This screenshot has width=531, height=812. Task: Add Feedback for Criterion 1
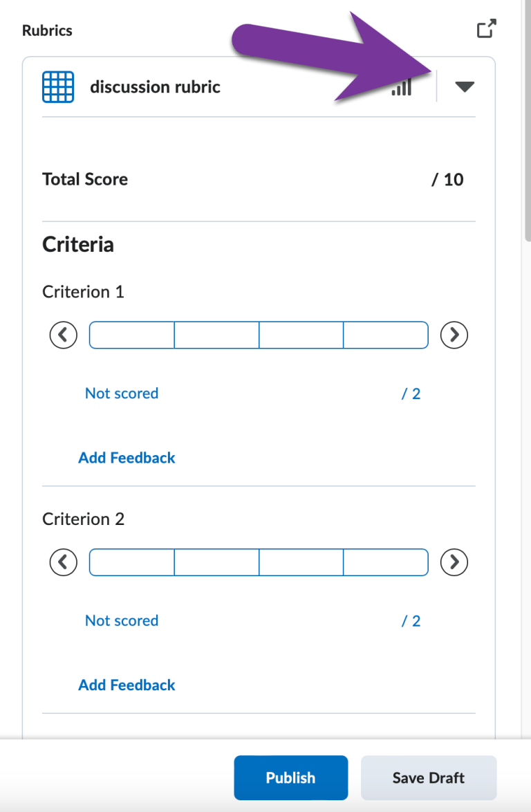tap(127, 457)
